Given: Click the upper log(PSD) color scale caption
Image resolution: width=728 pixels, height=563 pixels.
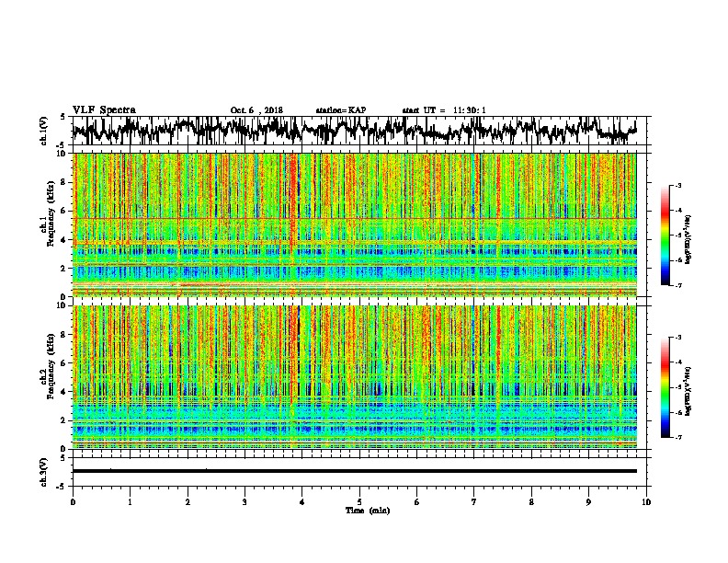Looking at the screenshot, I should coord(688,240).
